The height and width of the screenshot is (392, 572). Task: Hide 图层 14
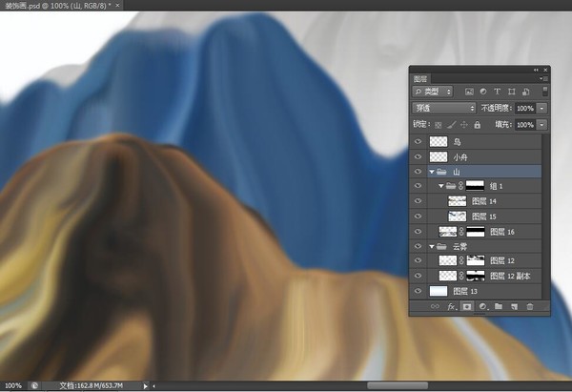point(419,200)
